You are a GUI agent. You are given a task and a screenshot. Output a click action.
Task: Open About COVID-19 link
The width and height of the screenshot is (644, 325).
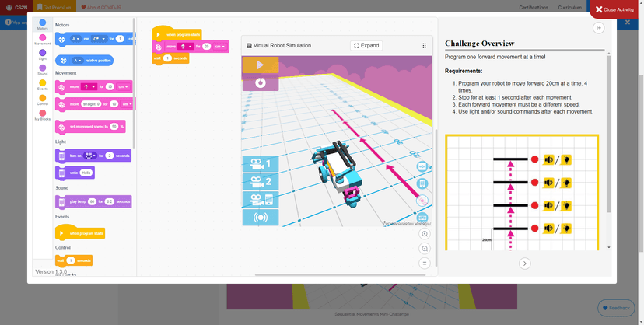pyautogui.click(x=101, y=8)
